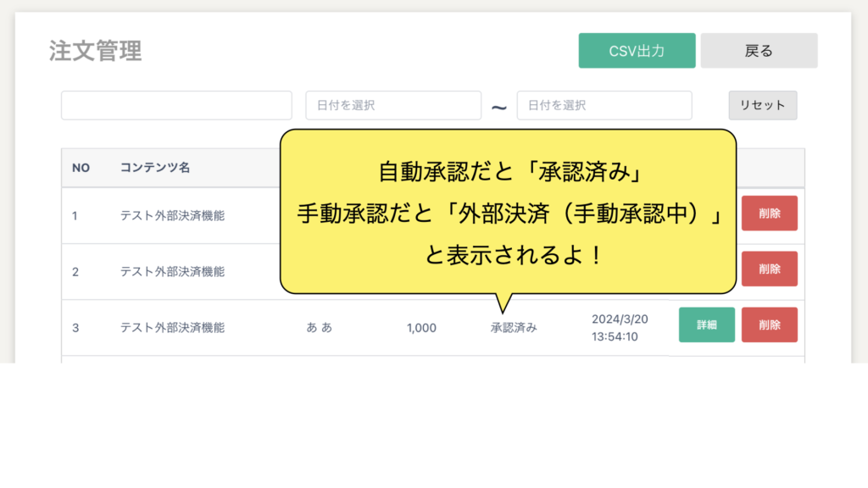Click the 2024/3/20 date in row 3
868x488 pixels.
[619, 319]
